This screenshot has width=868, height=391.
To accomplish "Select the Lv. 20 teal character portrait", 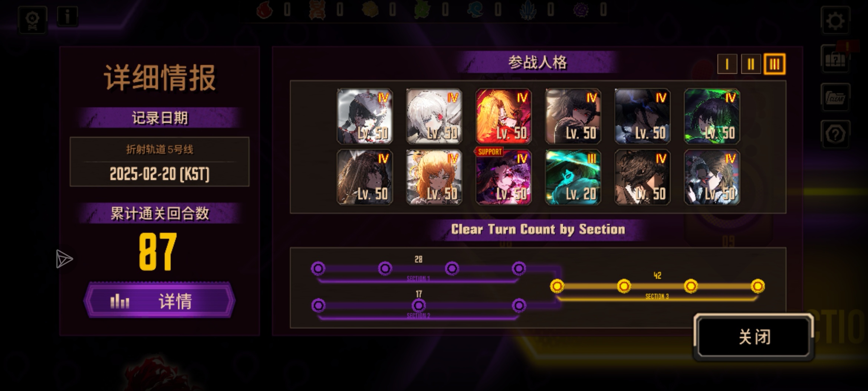I will click(x=573, y=177).
